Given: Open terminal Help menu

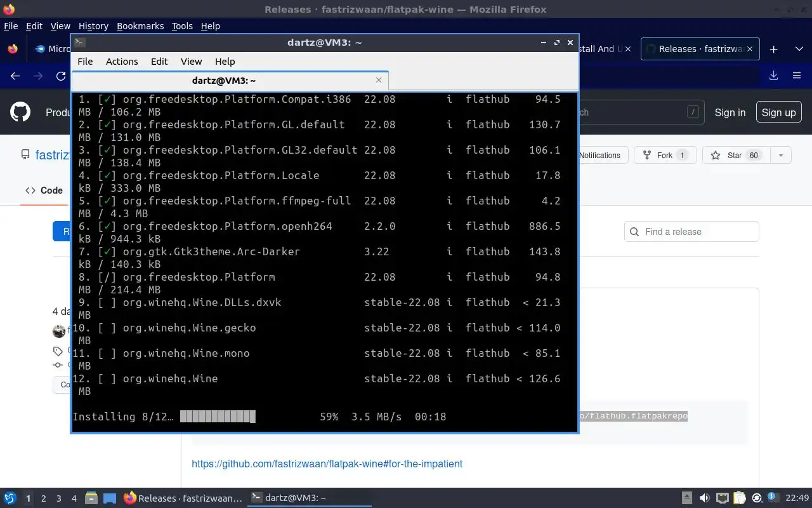Looking at the screenshot, I should click(225, 62).
